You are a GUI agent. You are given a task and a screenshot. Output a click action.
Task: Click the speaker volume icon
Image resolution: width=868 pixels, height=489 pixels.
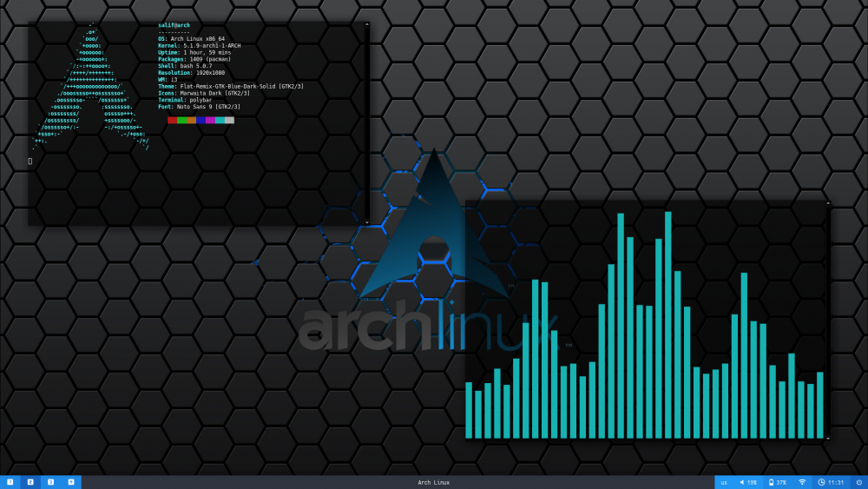click(742, 482)
